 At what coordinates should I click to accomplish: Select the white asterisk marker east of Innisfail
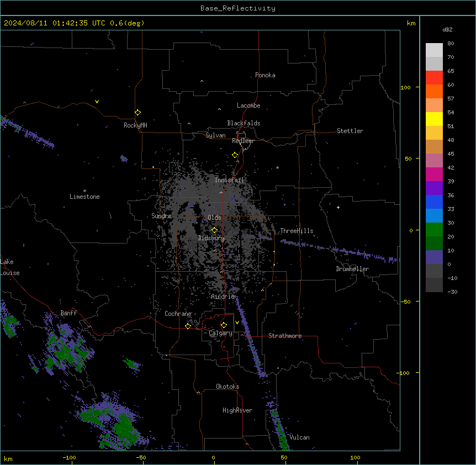point(277,167)
